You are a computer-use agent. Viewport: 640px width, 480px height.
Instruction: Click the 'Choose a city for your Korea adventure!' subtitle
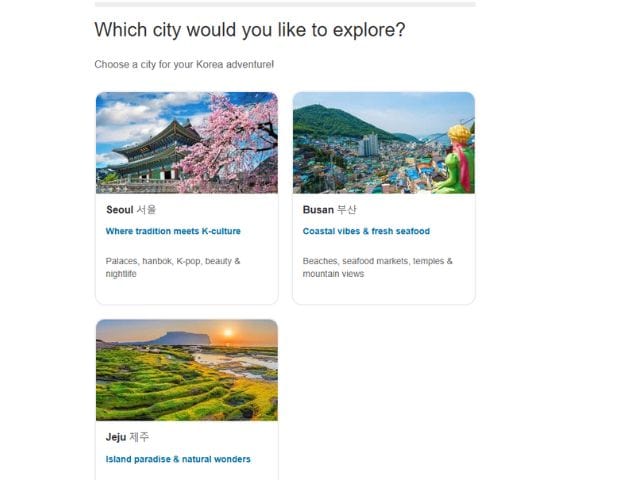[x=184, y=65]
